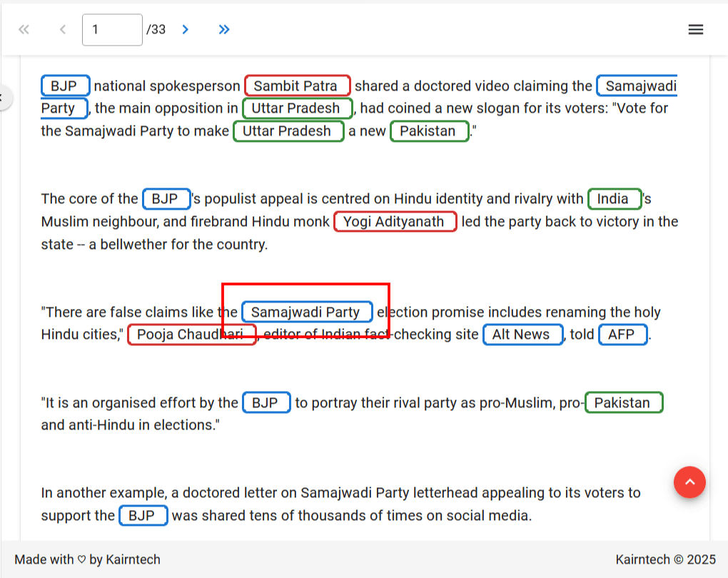728x578 pixels.
Task: Click the page number input field
Action: (112, 30)
